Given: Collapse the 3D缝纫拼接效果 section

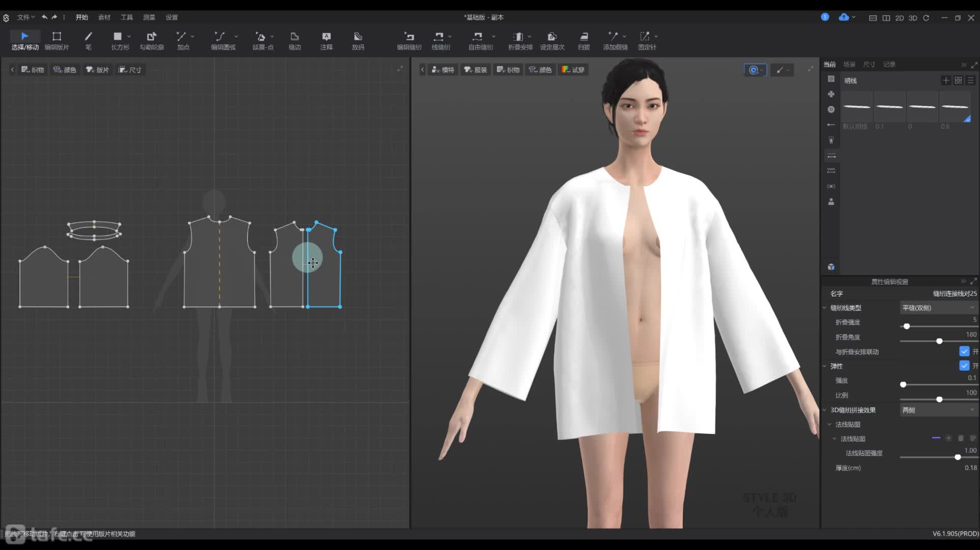Looking at the screenshot, I should (x=825, y=410).
